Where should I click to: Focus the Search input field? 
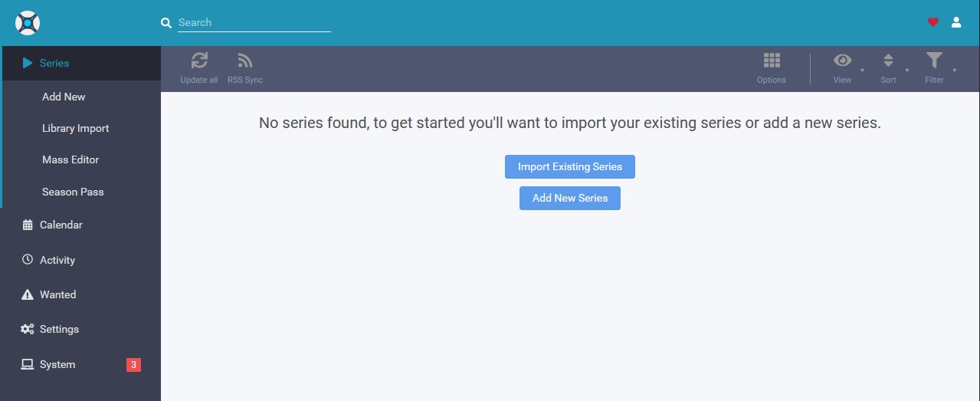click(254, 23)
